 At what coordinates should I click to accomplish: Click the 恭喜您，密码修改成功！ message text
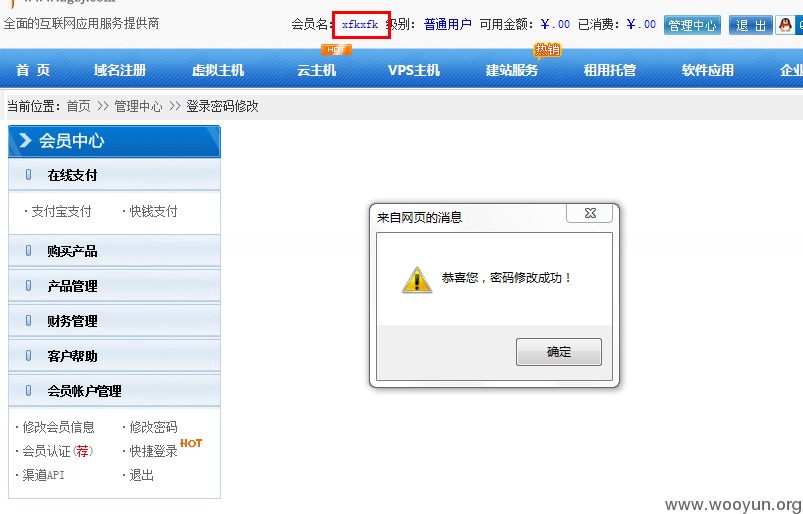(506, 278)
